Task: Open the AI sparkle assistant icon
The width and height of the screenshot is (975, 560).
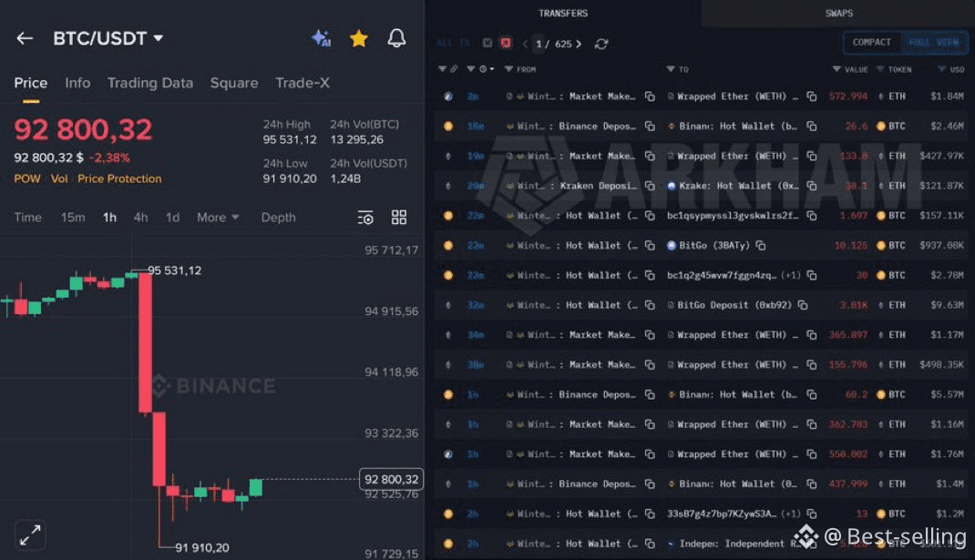Action: click(321, 38)
